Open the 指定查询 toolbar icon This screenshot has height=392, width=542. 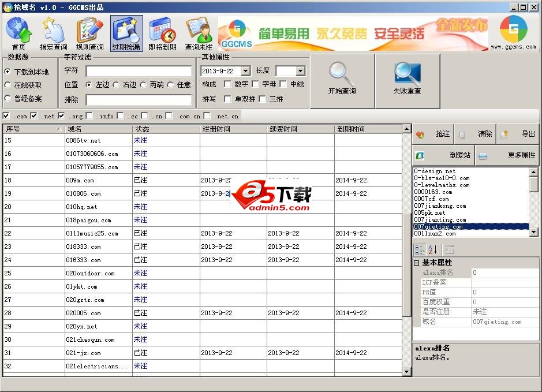53,33
